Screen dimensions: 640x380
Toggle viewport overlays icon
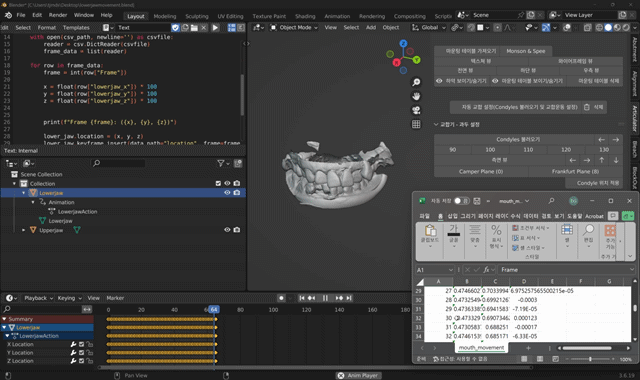pos(567,28)
